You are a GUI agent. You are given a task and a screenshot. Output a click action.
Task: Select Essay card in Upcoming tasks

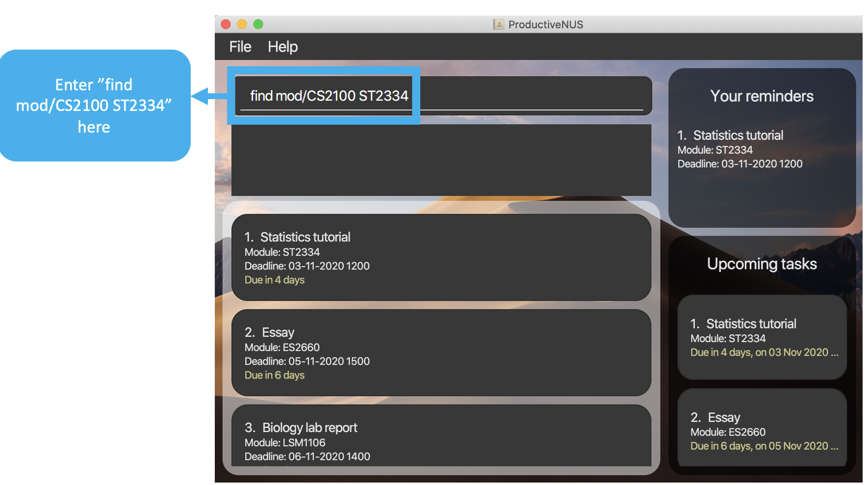click(762, 427)
